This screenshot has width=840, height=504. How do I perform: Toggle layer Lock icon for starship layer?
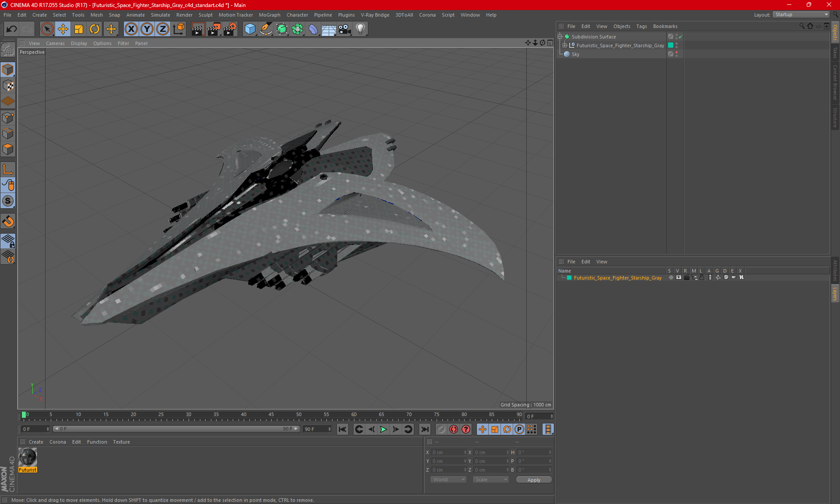tap(702, 277)
